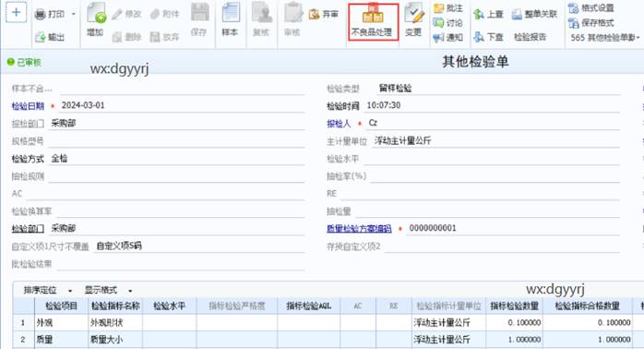This screenshot has height=349, width=644.
Task: Click the 检验指标合格数量 column header
Action: pos(588,307)
